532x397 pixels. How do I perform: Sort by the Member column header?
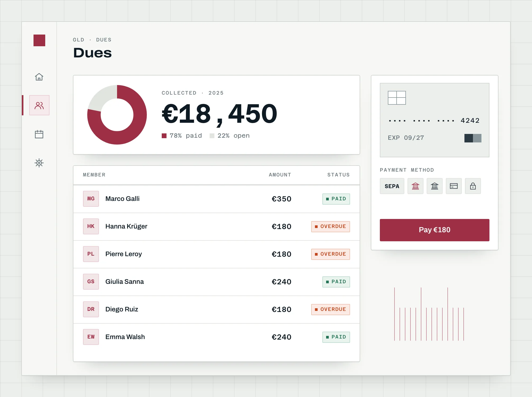(x=94, y=175)
